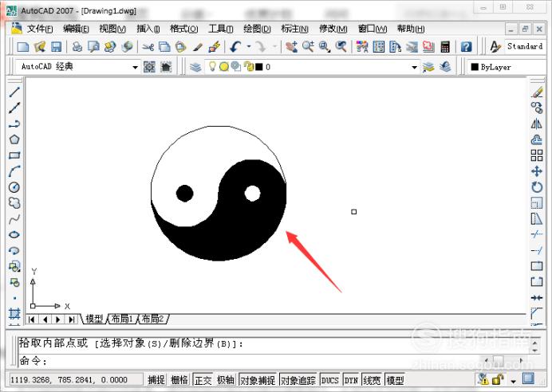
Task: Select the Revision Cloud tool
Action: pyautogui.click(x=14, y=203)
